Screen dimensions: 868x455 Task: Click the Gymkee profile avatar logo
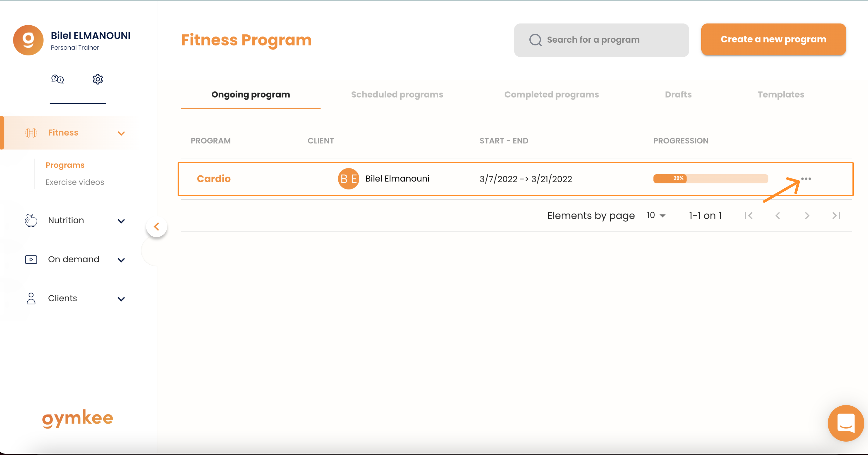(28, 40)
